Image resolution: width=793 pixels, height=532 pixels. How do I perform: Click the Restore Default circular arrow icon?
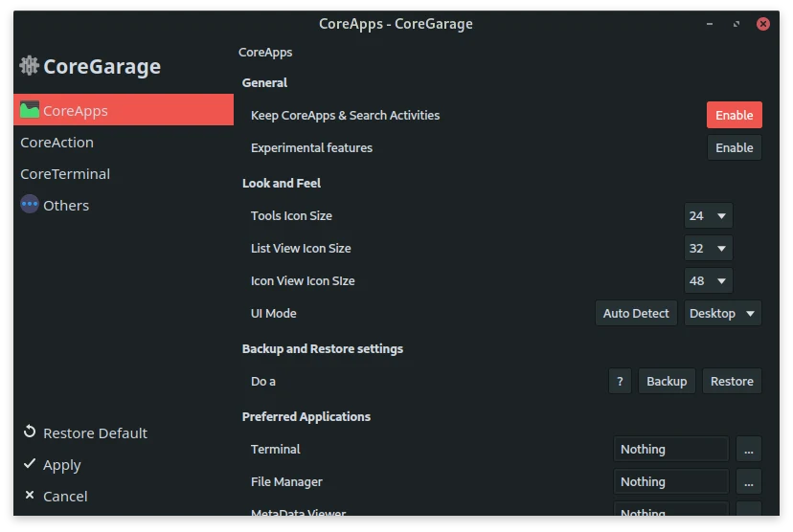30,432
